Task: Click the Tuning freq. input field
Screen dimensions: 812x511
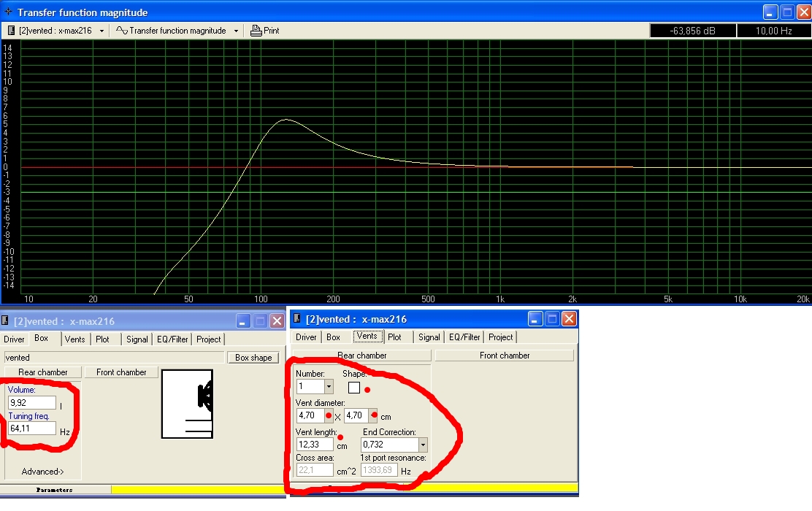Action: [32, 429]
